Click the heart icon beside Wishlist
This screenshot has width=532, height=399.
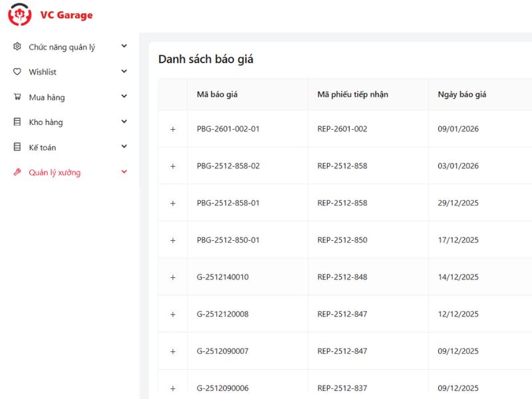[17, 72]
